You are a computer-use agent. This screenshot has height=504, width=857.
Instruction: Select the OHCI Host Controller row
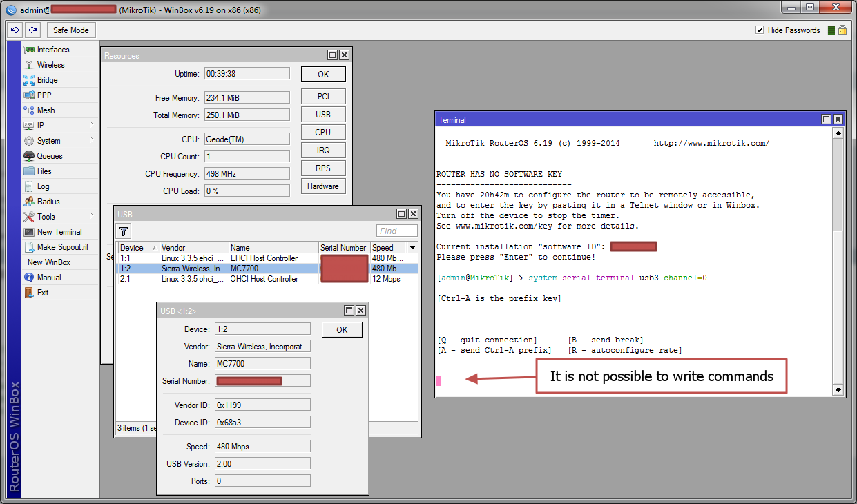point(267,279)
